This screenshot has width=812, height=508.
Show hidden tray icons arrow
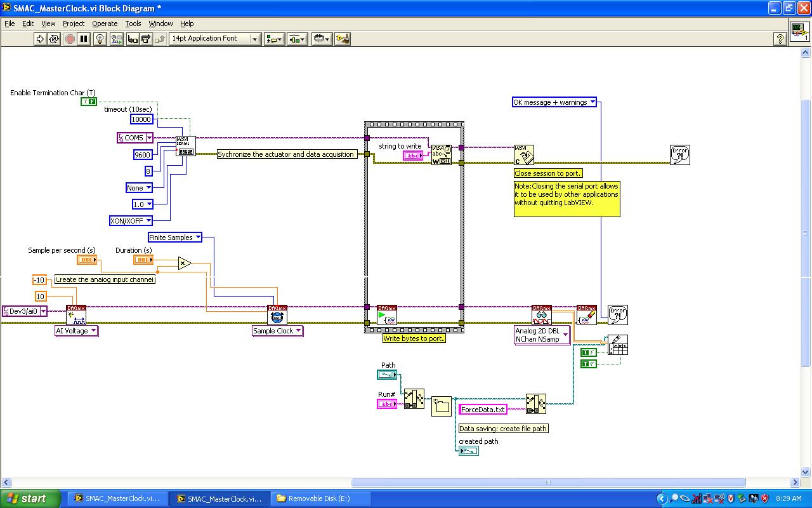pyautogui.click(x=662, y=498)
